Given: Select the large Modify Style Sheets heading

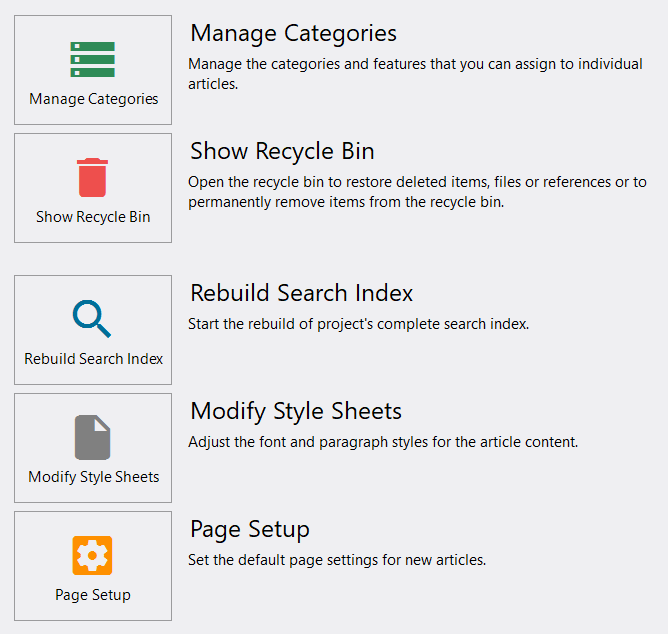Looking at the screenshot, I should pos(296,412).
